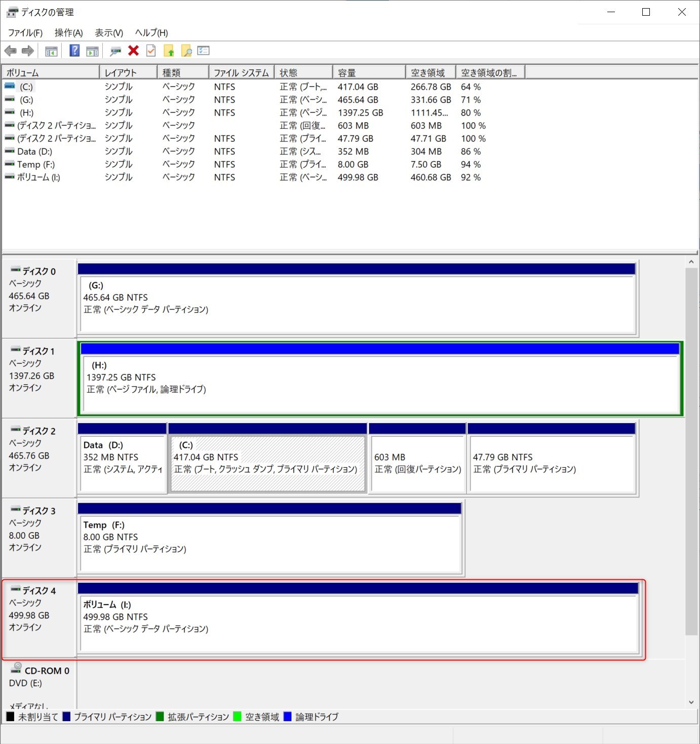Viewport: 700px width, 744px height.
Task: Open the ヘルプ(H) menu
Action: click(x=151, y=33)
